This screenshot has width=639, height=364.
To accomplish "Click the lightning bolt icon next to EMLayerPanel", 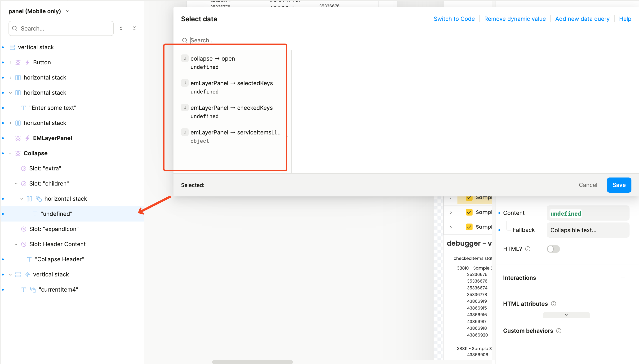I will point(27,138).
